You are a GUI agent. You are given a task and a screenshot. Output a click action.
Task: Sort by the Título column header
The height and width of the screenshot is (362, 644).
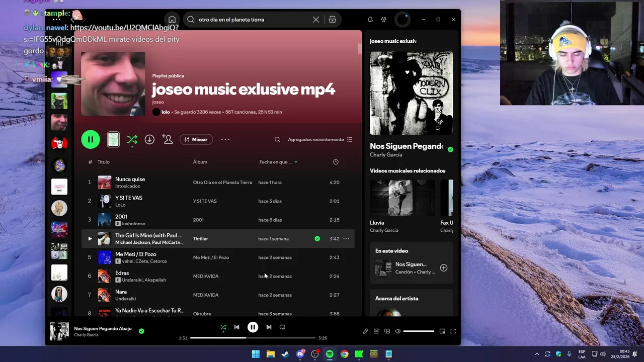click(103, 162)
